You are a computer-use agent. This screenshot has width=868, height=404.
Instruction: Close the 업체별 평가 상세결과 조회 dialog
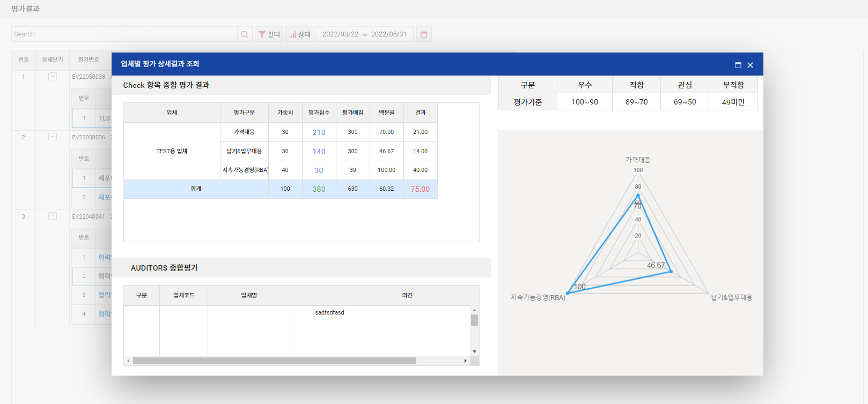[751, 65]
